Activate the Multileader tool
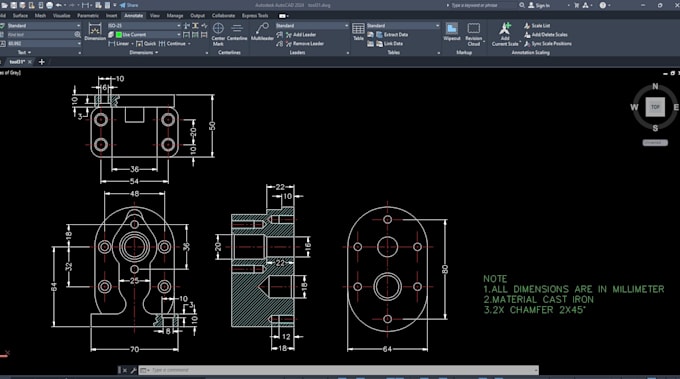The width and height of the screenshot is (680, 379). [262, 32]
